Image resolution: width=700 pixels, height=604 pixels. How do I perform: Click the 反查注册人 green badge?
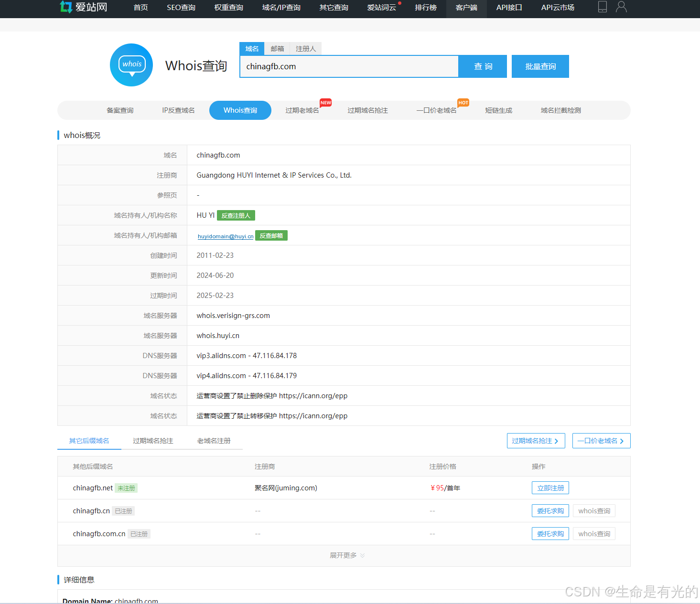pos(236,215)
